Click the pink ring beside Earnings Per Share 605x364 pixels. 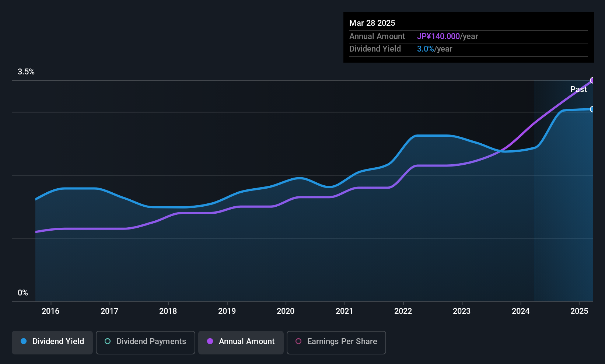[x=298, y=341]
